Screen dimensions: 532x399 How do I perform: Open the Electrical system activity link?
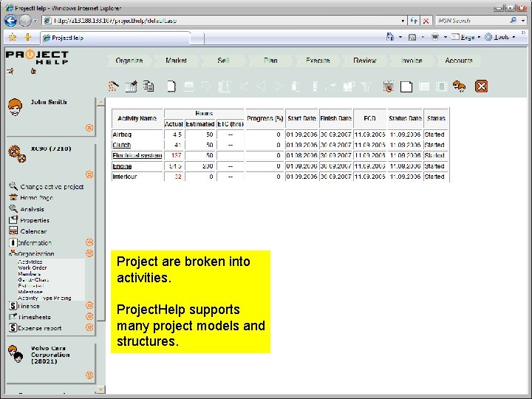click(x=137, y=156)
